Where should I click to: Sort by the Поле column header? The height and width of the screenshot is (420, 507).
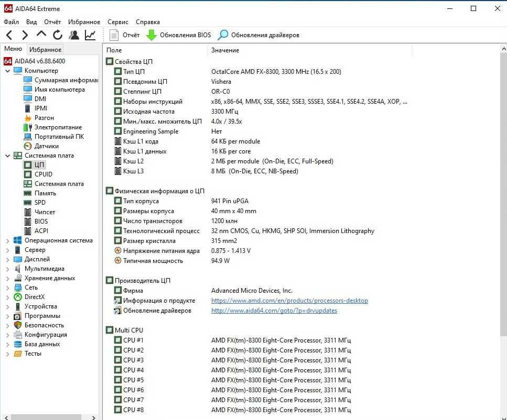pyautogui.click(x=156, y=50)
